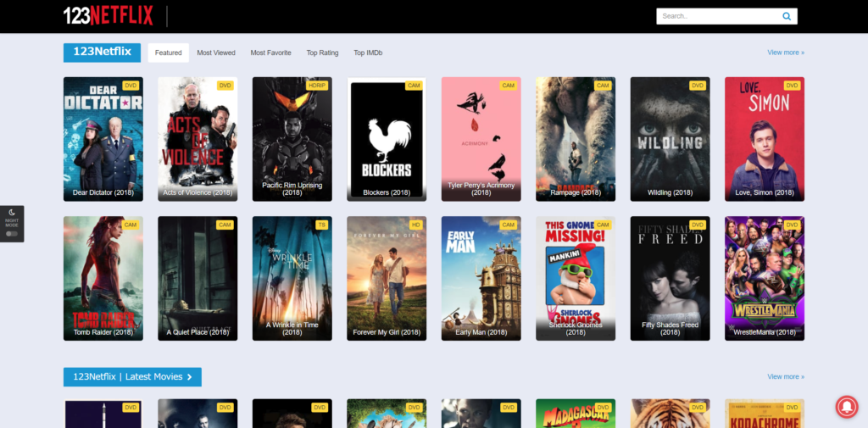This screenshot has width=868, height=428.
Task: Click the TS badge on A Wrinkle in Time
Action: (321, 225)
